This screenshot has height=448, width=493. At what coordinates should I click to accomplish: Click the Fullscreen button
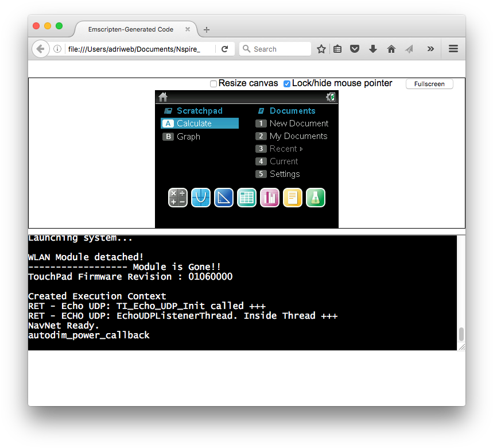[x=429, y=84]
